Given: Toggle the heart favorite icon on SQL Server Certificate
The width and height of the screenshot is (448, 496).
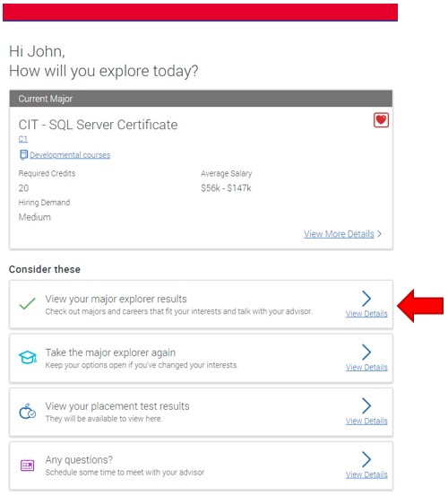Looking at the screenshot, I should (x=381, y=120).
